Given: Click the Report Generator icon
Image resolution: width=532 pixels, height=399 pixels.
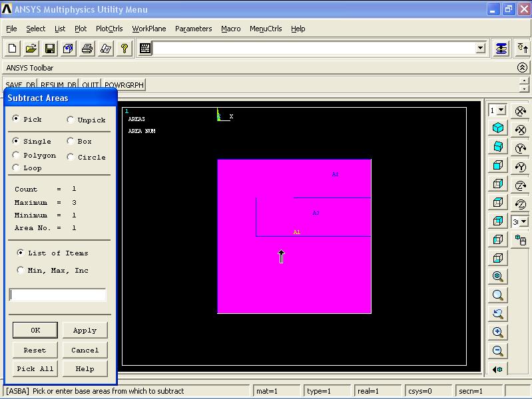Looking at the screenshot, I should (x=105, y=49).
